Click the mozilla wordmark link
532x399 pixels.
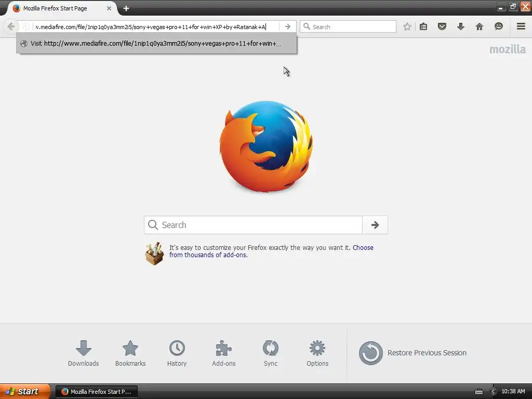tap(507, 49)
